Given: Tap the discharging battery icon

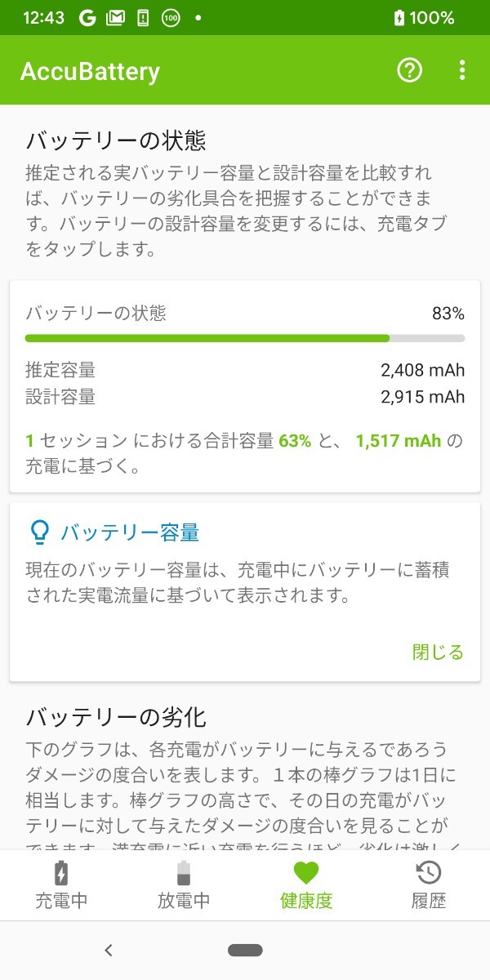Looking at the screenshot, I should point(184,873).
